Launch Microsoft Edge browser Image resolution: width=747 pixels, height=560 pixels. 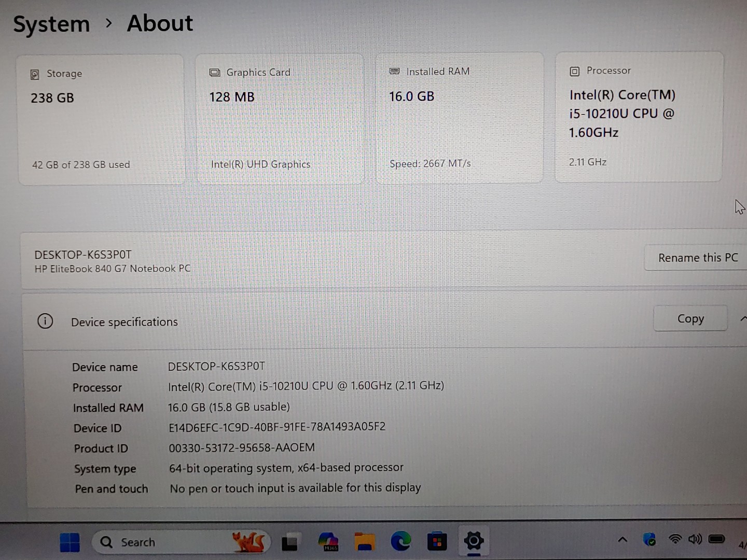[400, 542]
